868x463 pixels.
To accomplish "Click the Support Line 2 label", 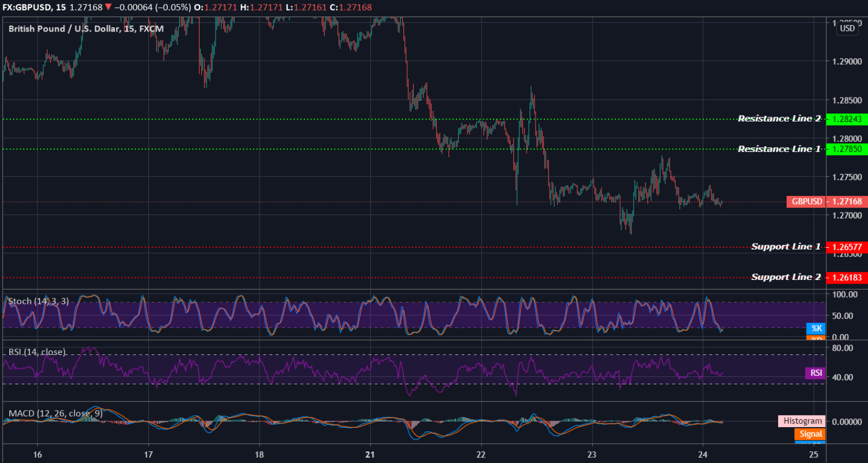I will 786,277.
